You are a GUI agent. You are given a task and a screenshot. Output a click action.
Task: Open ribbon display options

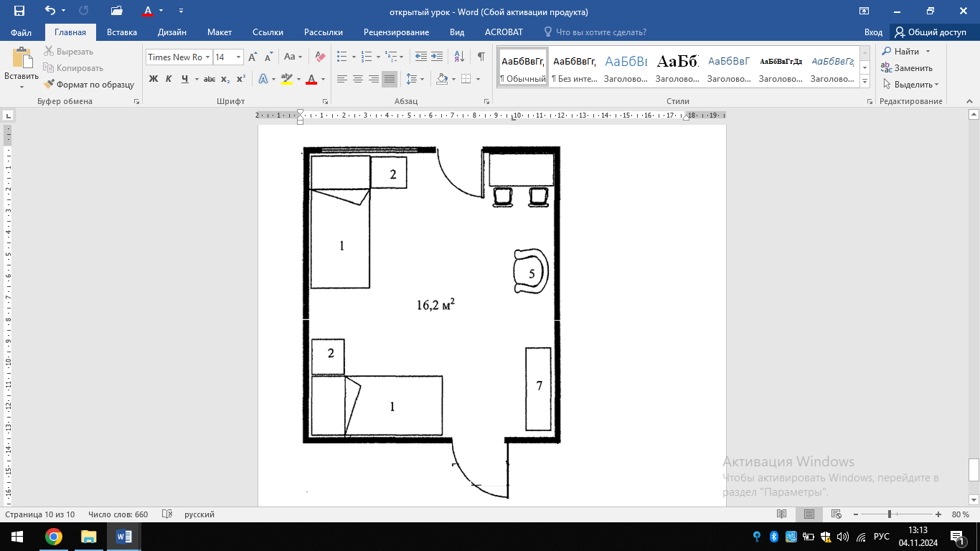(x=864, y=11)
